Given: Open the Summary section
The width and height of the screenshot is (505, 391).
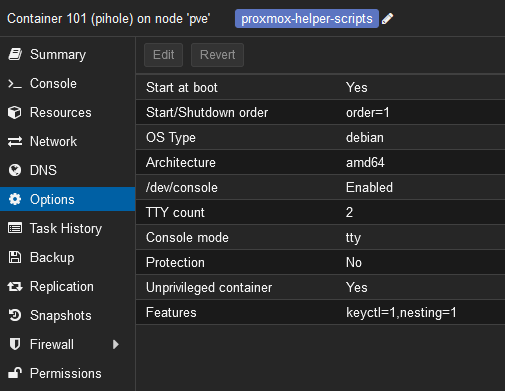Looking at the screenshot, I should (x=67, y=54).
